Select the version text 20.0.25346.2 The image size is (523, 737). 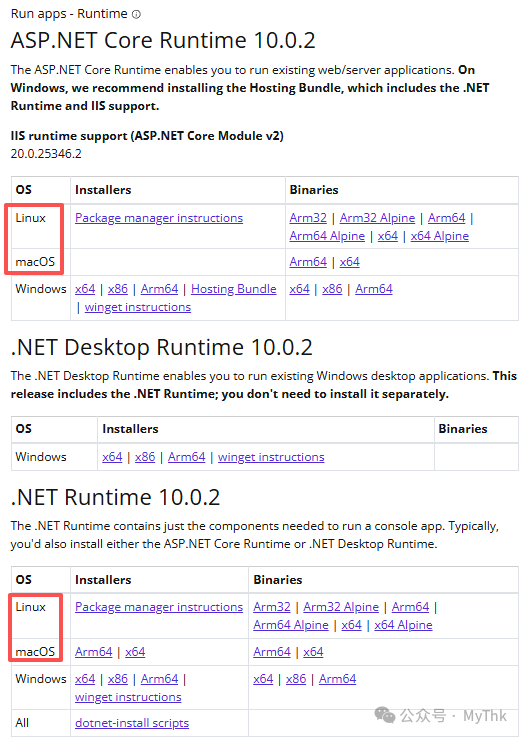tap(46, 154)
